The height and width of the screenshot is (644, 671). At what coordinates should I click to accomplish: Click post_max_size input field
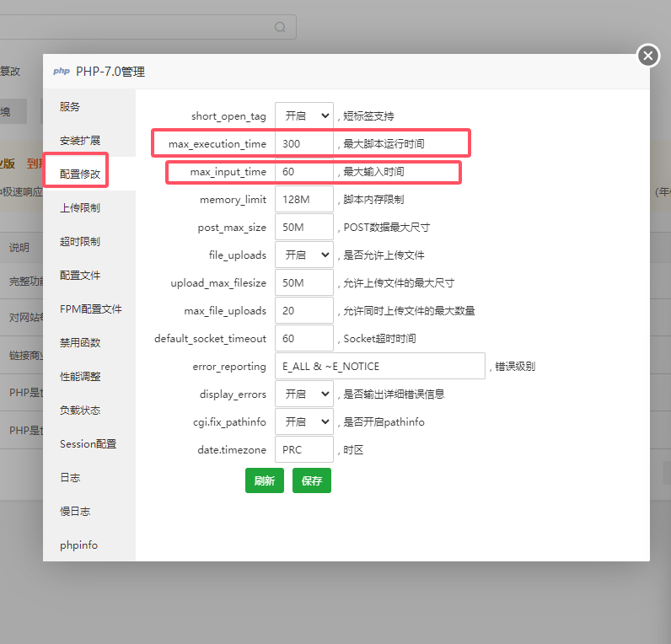(304, 227)
